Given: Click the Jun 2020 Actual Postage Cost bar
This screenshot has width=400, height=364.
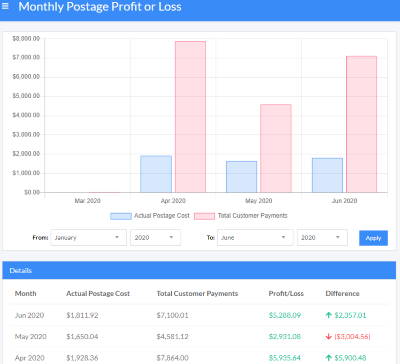Looking at the screenshot, I should (327, 175).
